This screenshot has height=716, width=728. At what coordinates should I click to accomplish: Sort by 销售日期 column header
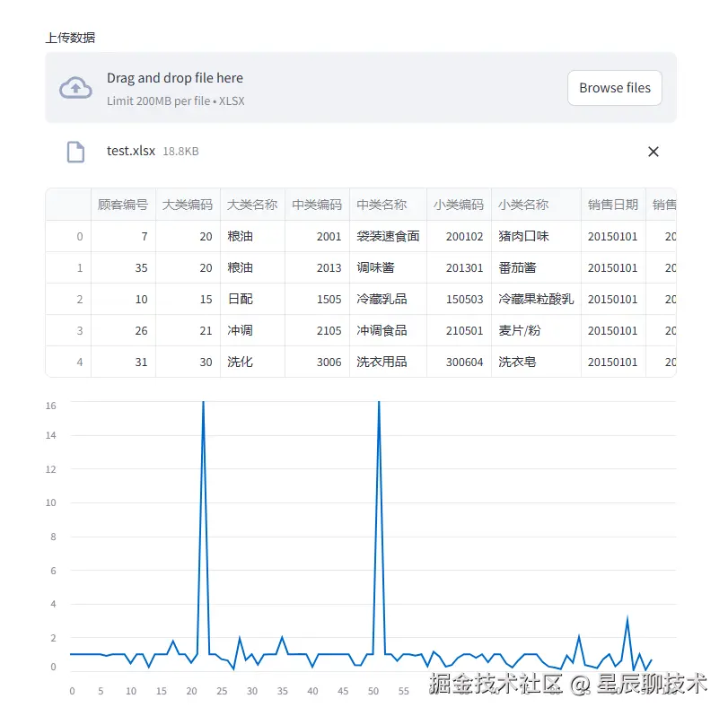[613, 205]
